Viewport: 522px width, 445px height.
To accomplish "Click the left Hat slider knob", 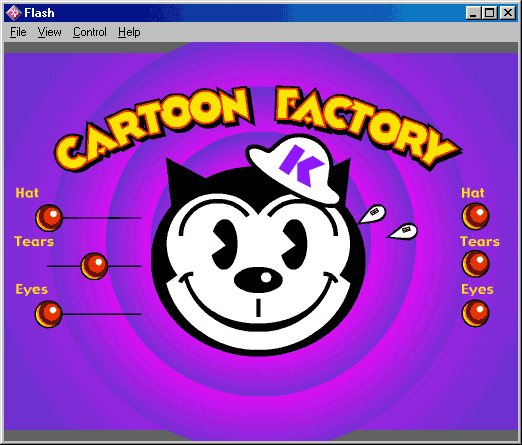I will pyautogui.click(x=49, y=218).
